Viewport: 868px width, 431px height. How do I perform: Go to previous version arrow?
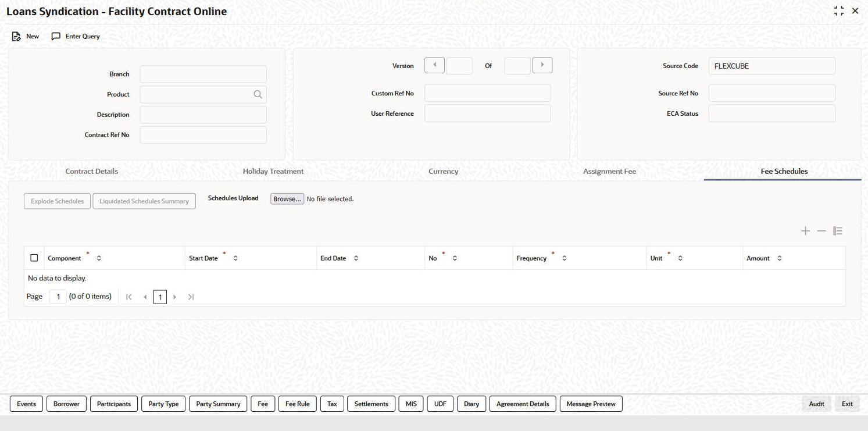(435, 65)
